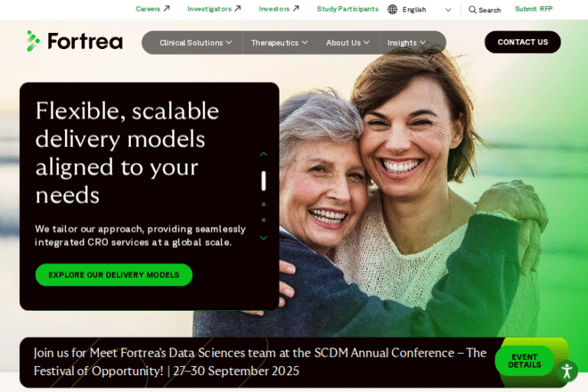Open the accessibility widget icon
The image size is (588, 392).
(567, 371)
